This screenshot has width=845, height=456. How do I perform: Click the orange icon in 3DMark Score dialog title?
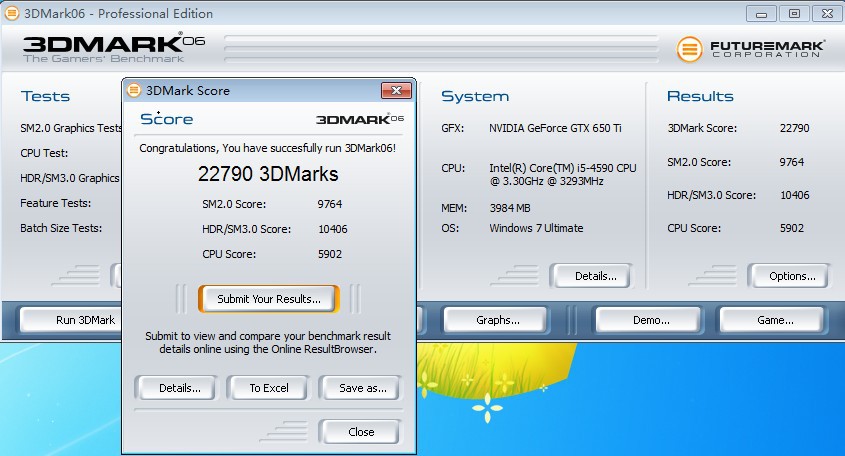pos(134,91)
